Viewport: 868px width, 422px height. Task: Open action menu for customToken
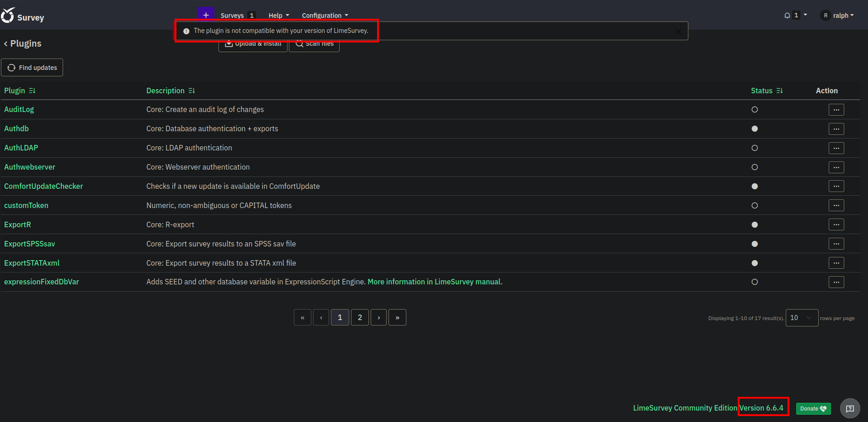[836, 205]
